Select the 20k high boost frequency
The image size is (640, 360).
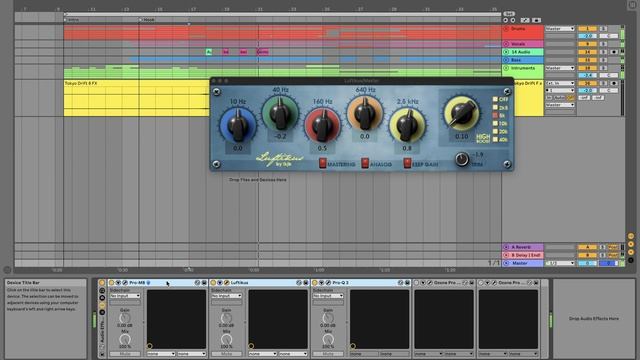pyautogui.click(x=495, y=131)
